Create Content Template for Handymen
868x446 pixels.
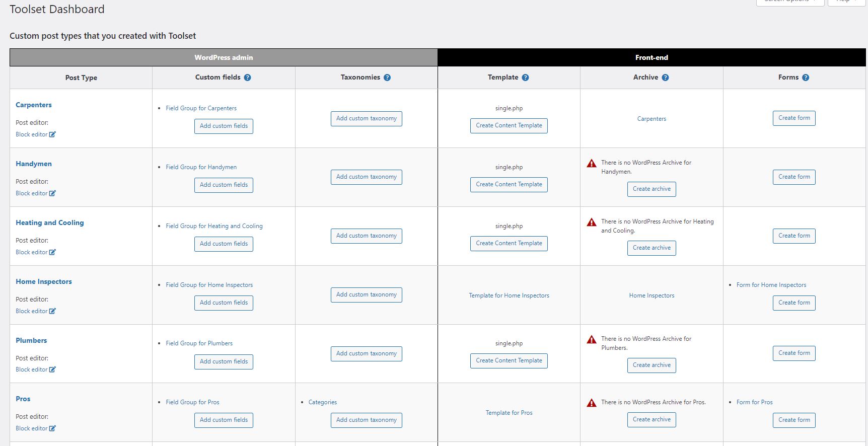[509, 185]
